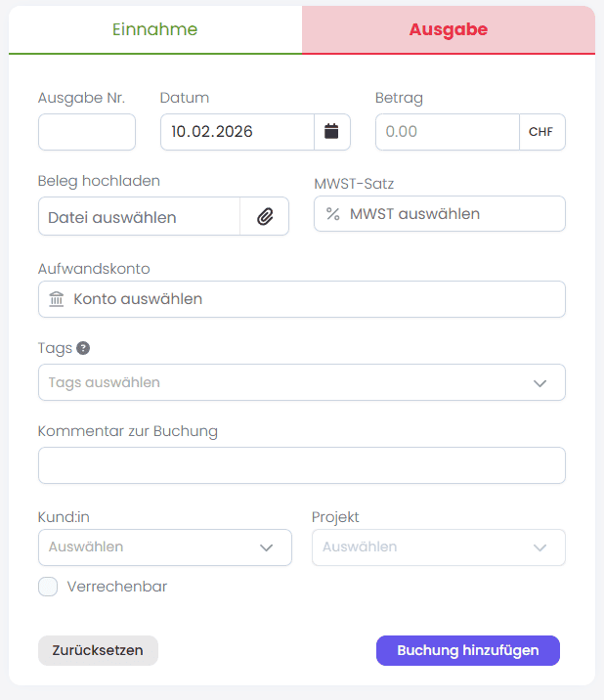Switch to the Einnahme tab
The image size is (604, 700).
[x=154, y=29]
